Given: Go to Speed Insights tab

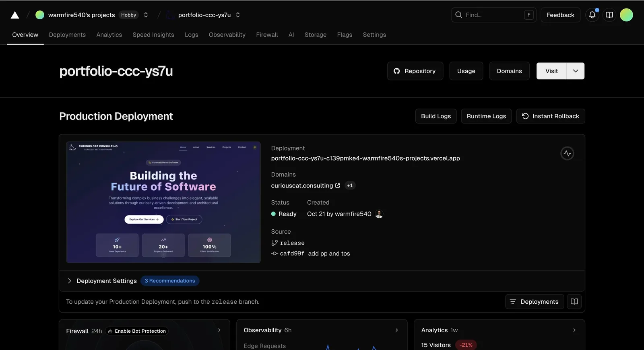Looking at the screenshot, I should pyautogui.click(x=153, y=35).
